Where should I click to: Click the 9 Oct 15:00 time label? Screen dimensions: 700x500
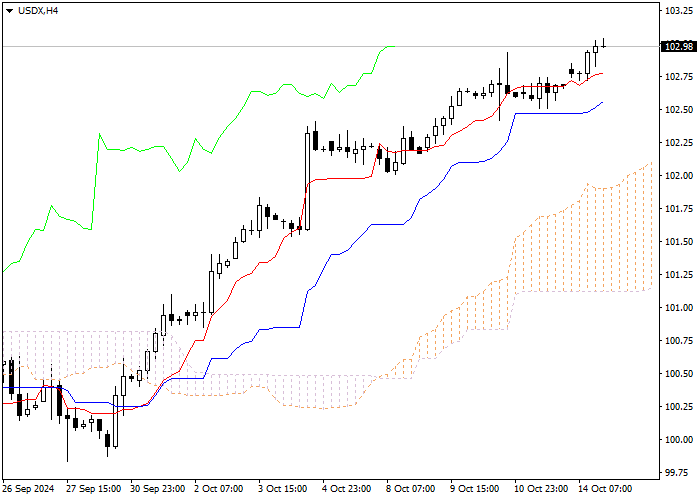pyautogui.click(x=475, y=489)
